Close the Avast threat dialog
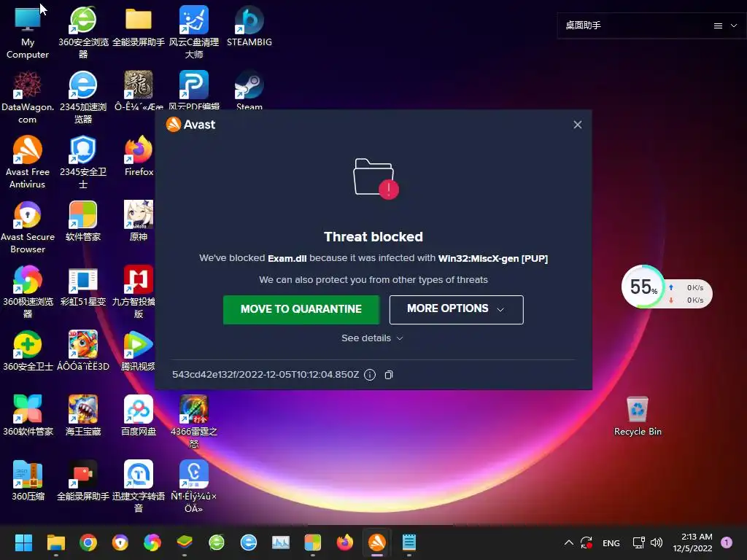The height and width of the screenshot is (560, 747). point(578,125)
